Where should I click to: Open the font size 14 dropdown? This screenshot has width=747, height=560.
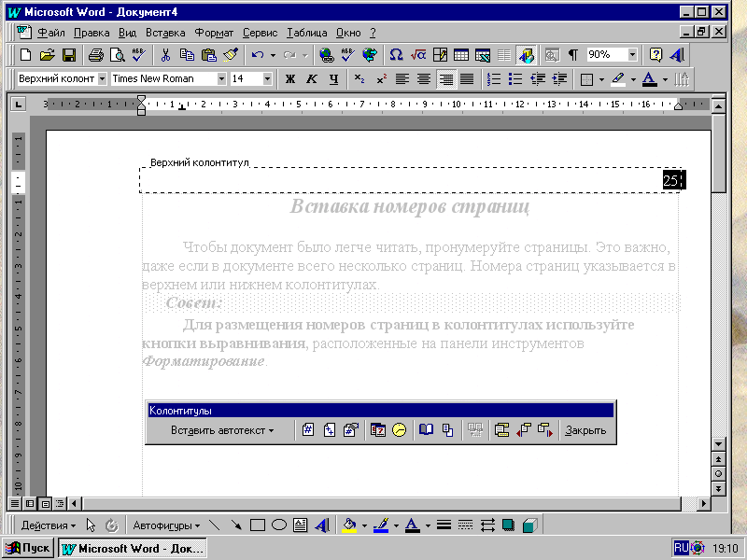(x=267, y=79)
